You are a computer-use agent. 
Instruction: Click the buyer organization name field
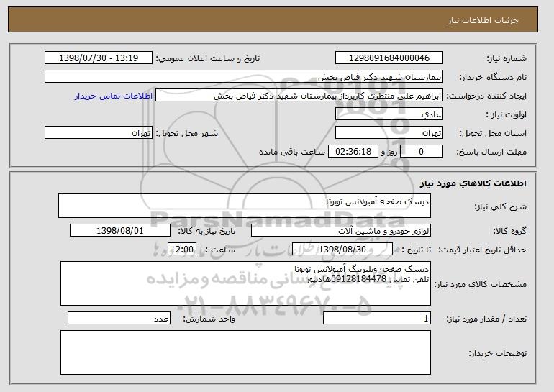244,77
